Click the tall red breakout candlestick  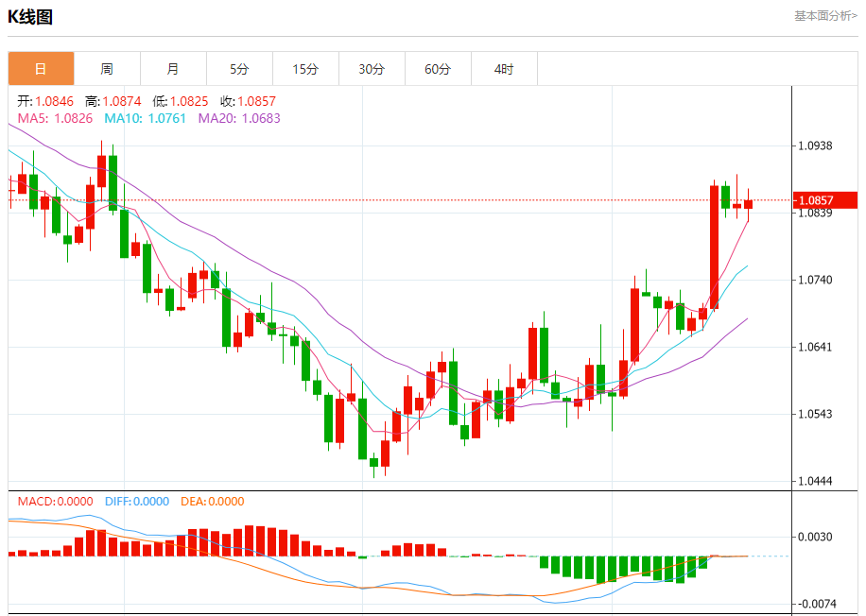(x=714, y=247)
